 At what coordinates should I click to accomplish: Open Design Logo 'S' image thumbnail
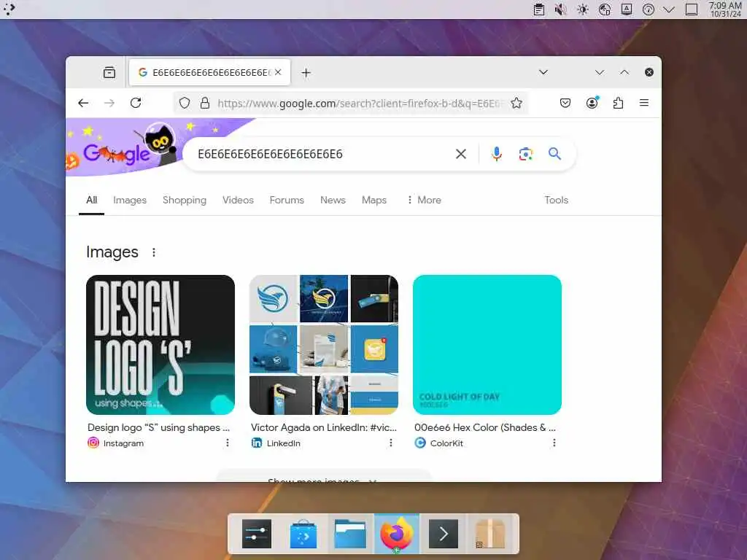pyautogui.click(x=160, y=345)
